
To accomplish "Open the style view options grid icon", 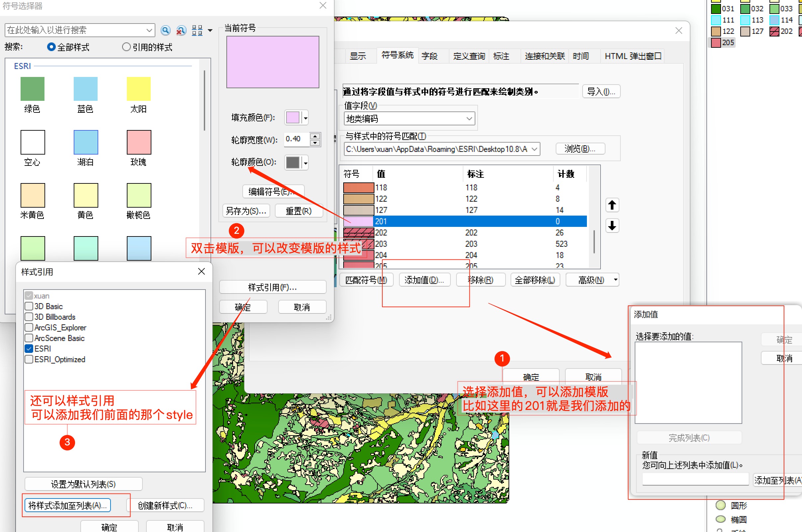I will (x=197, y=31).
